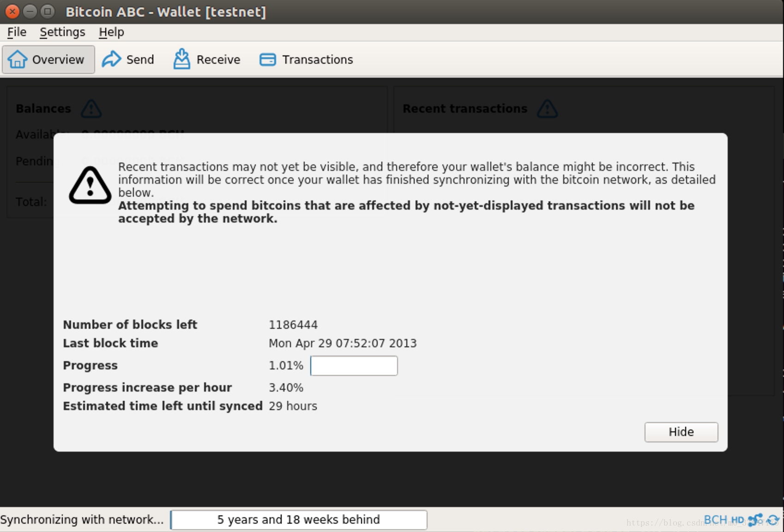Click the 'Balances' heading
Image resolution: width=784 pixels, height=532 pixels.
pos(43,109)
